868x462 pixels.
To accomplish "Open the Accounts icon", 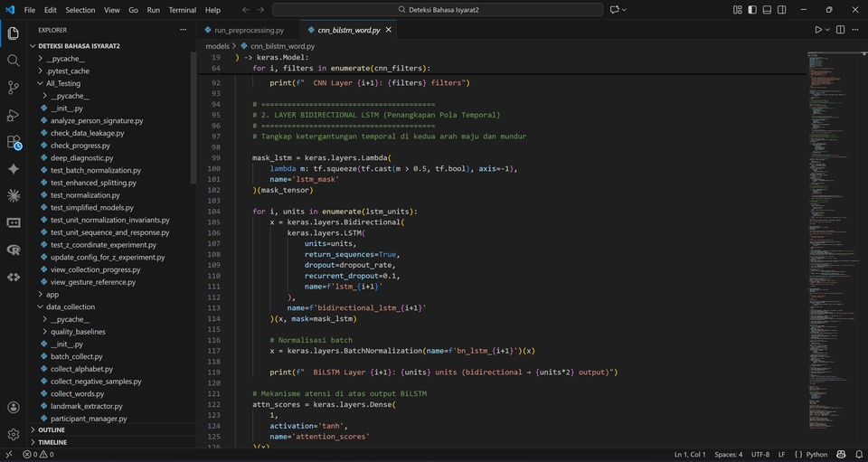I will point(14,407).
